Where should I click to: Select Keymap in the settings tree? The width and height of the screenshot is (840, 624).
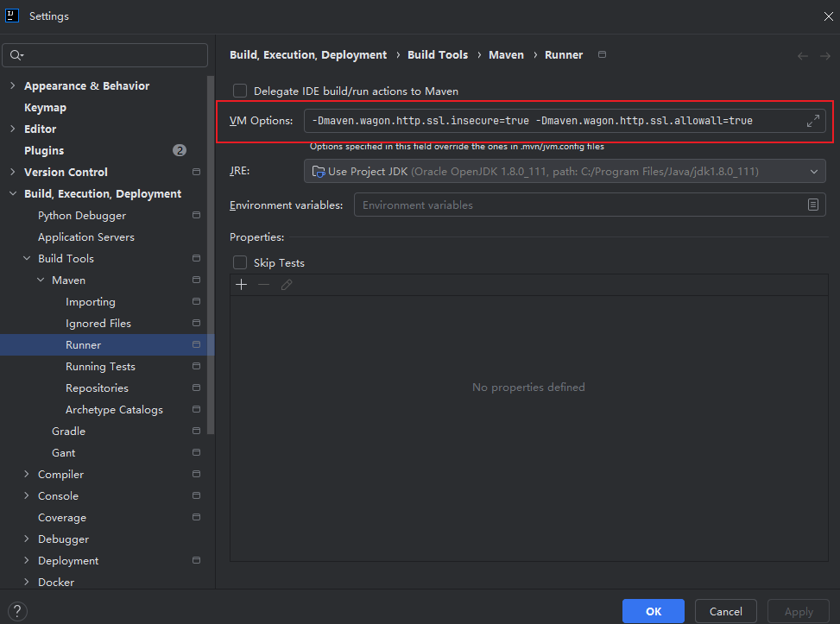[45, 108]
